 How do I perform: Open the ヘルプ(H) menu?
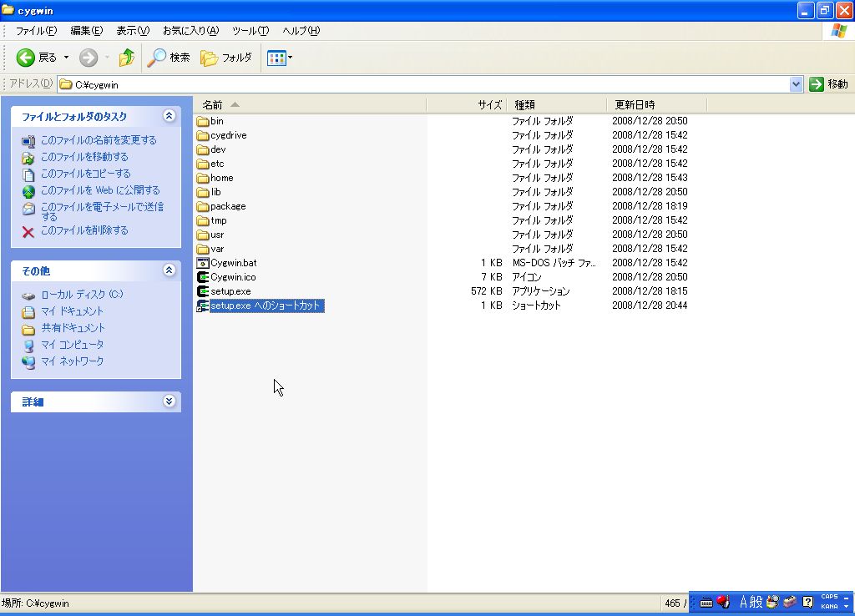(301, 31)
